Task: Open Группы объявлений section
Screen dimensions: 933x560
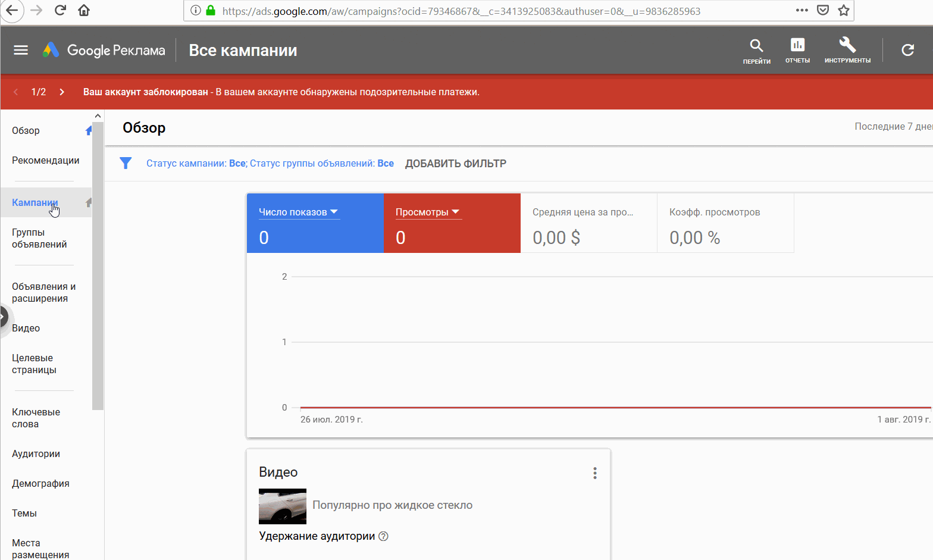Action: pos(39,238)
